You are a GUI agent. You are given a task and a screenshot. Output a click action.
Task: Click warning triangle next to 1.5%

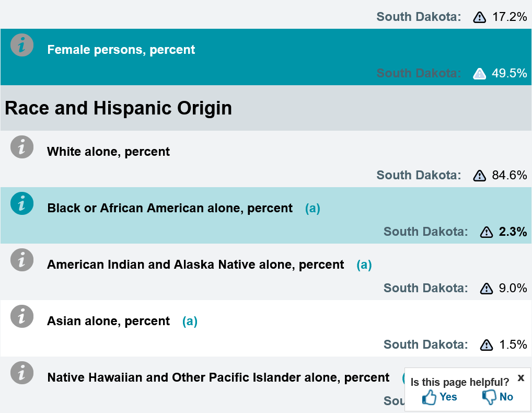click(487, 345)
